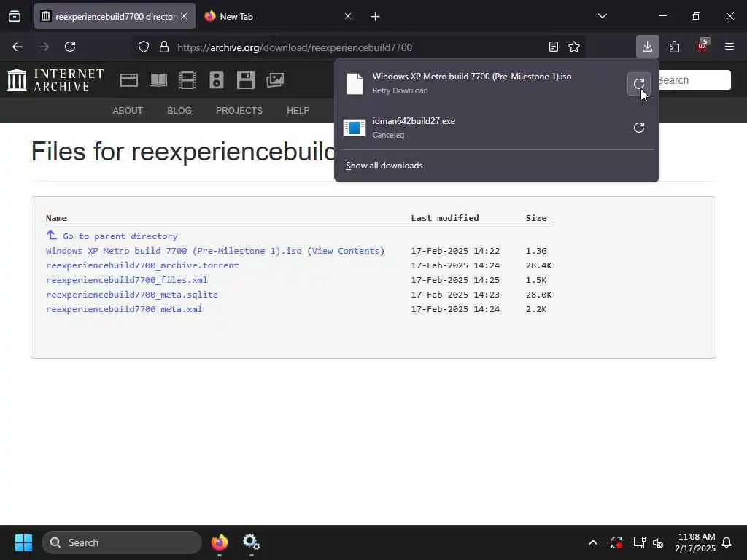The width and height of the screenshot is (747, 560).
Task: Open View Contents link for ISO
Action: click(346, 251)
